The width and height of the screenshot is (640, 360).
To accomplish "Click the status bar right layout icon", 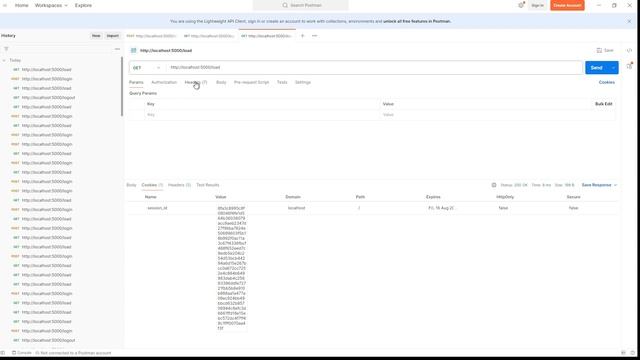I will [623, 353].
